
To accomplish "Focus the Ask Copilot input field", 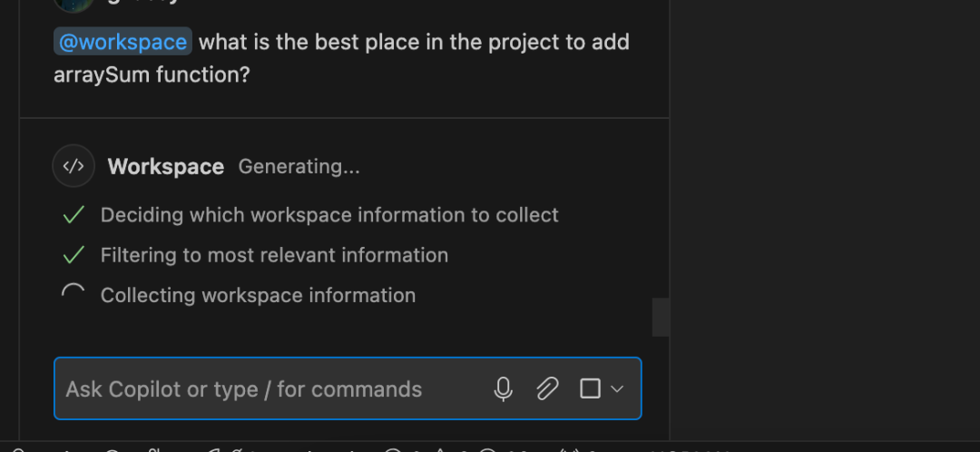I will (x=272, y=389).
